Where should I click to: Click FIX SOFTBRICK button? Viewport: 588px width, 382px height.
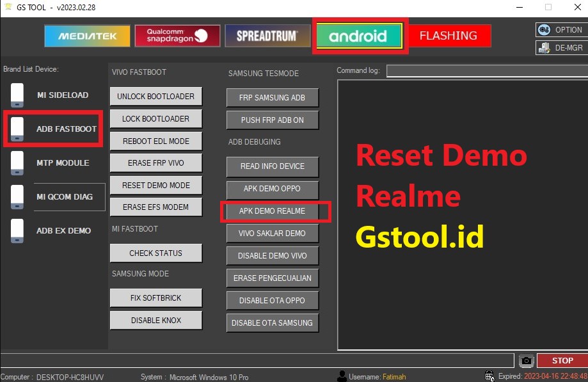(156, 298)
